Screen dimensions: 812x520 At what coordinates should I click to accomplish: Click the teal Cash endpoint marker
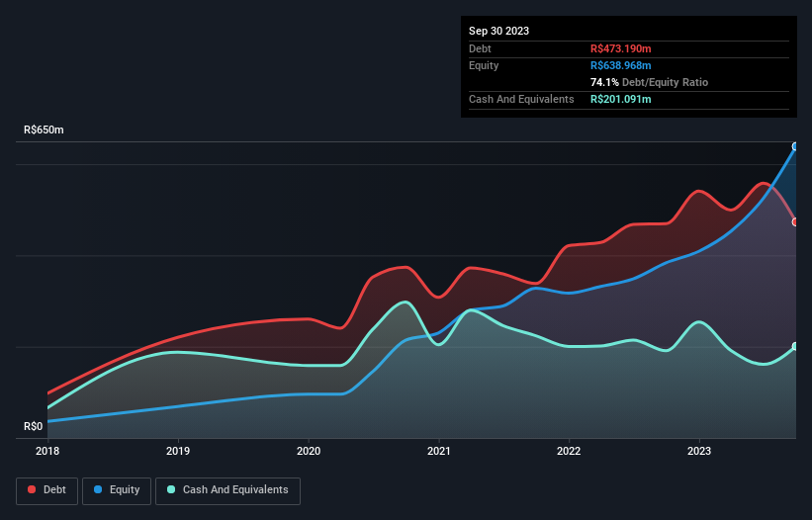point(795,346)
